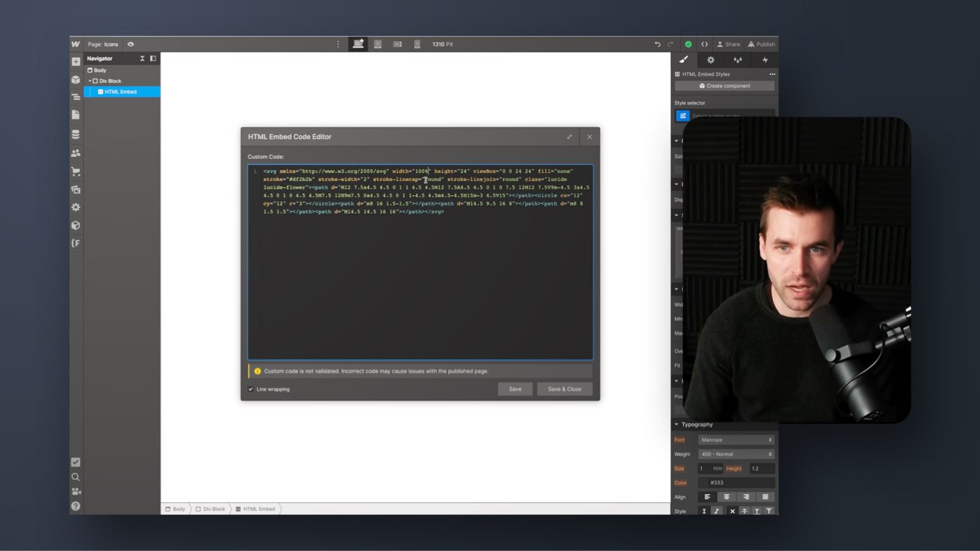Open the export code icon
Viewport: 980px width, 551px height.
[x=704, y=44]
